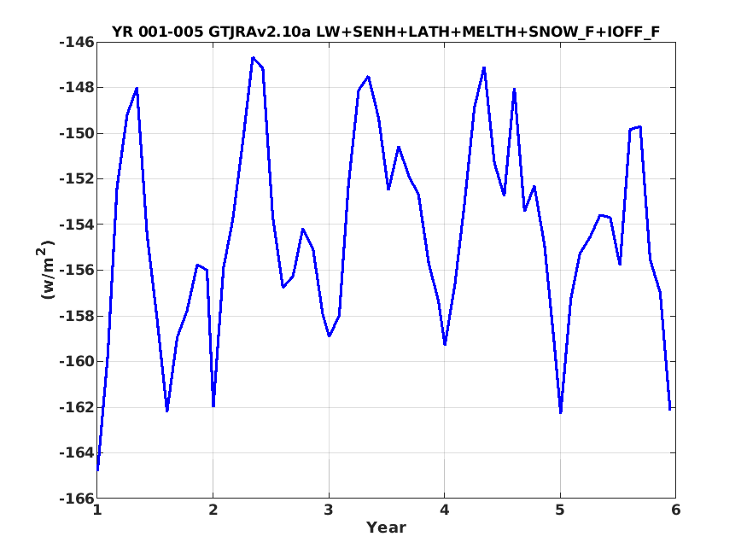
Task: Click the blue line's trough at year 5
Action: [x=561, y=412]
